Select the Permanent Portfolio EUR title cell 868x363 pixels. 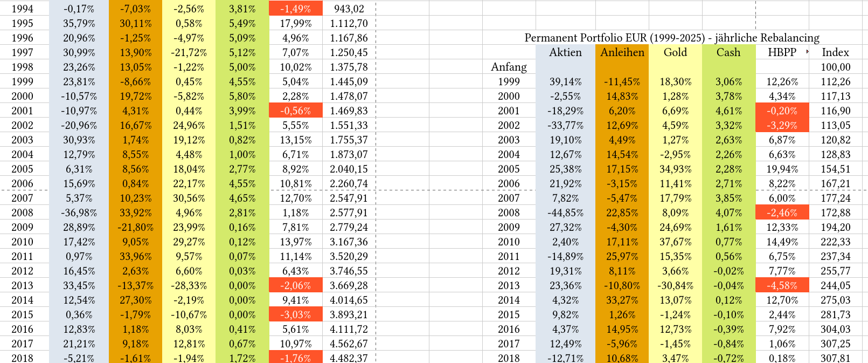point(671,38)
